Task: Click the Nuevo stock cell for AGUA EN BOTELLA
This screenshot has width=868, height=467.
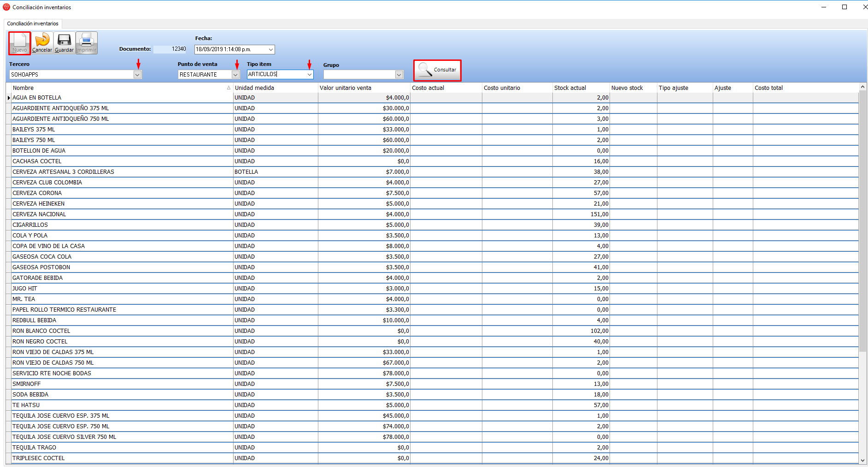Action: [x=633, y=98]
